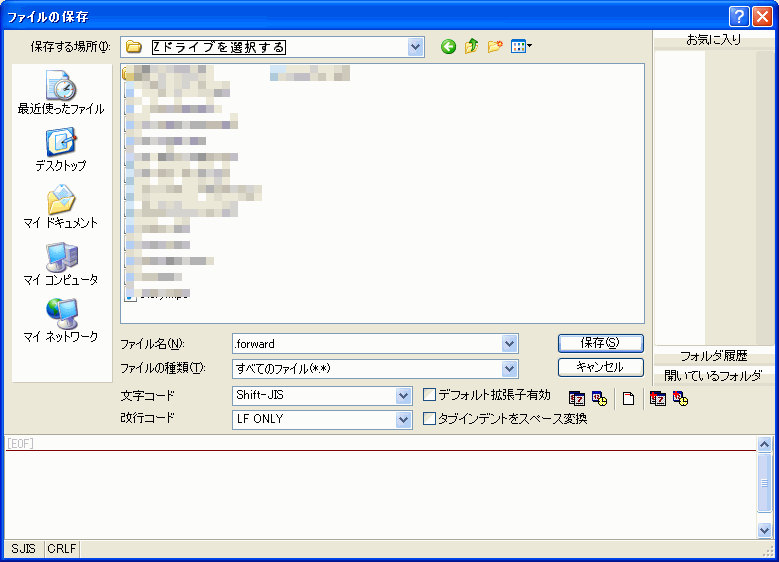Create a new folder
779x562 pixels.
tap(495, 46)
